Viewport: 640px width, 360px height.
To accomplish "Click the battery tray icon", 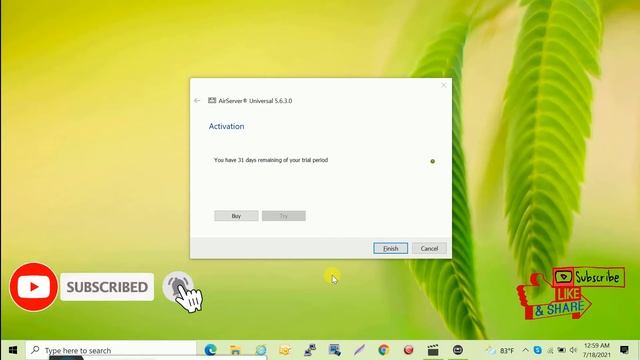I will (x=562, y=350).
